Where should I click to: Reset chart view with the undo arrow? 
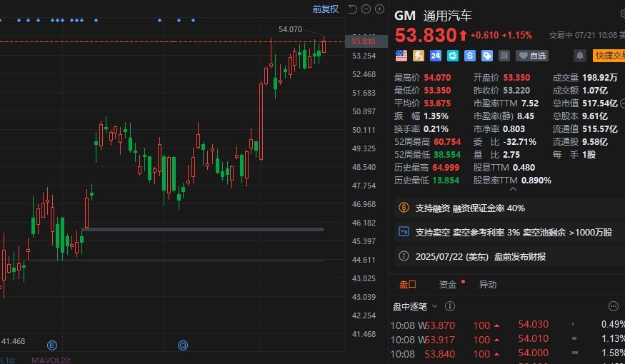pos(352,9)
